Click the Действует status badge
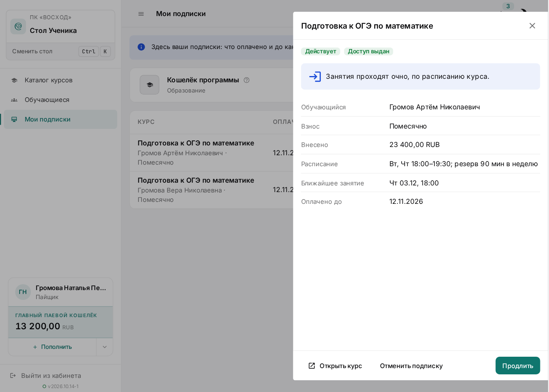Screen dimensions: 549x392 [x=320, y=51]
